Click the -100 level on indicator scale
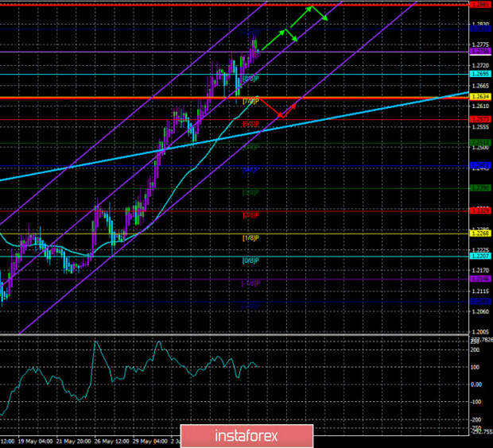Screen dimensions: 493x448 476,401
